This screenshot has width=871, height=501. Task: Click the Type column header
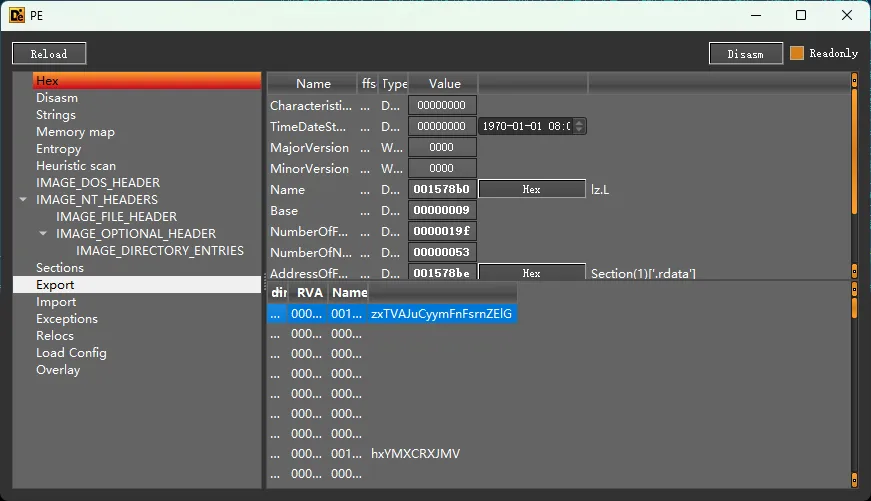pyautogui.click(x=394, y=84)
